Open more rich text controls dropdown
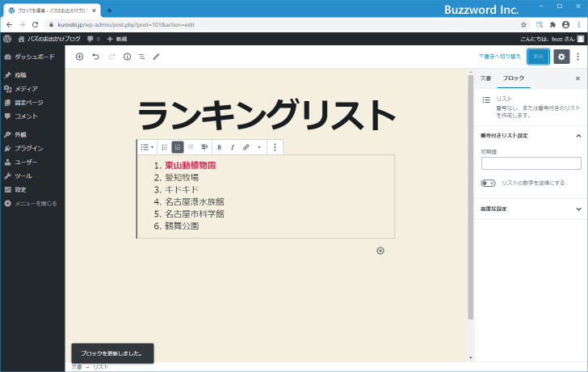The image size is (588, 372). pos(259,147)
